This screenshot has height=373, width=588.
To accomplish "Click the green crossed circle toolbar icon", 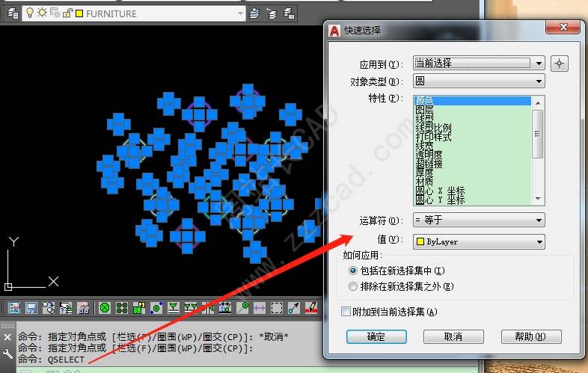I will (x=104, y=308).
